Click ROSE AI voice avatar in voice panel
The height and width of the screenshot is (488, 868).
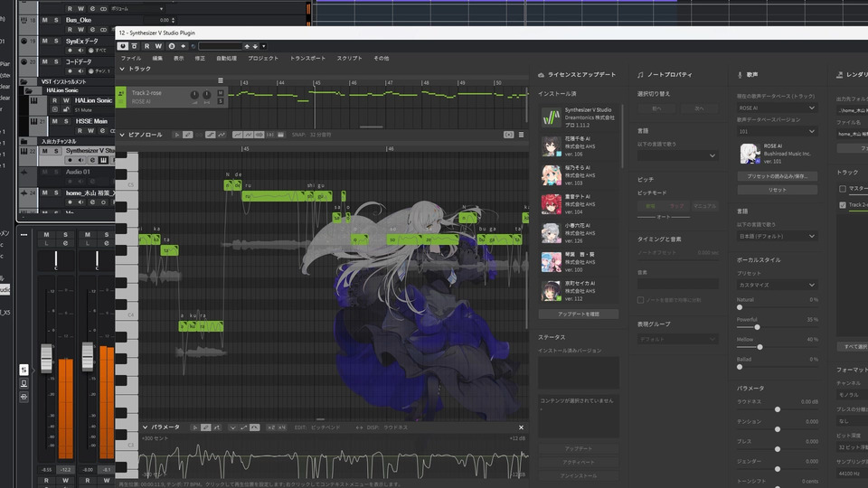tap(750, 154)
